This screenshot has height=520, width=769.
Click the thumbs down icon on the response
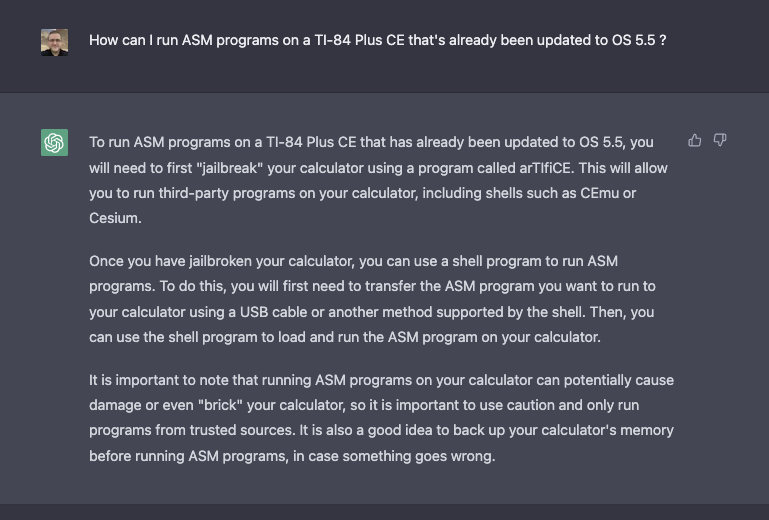click(x=719, y=141)
